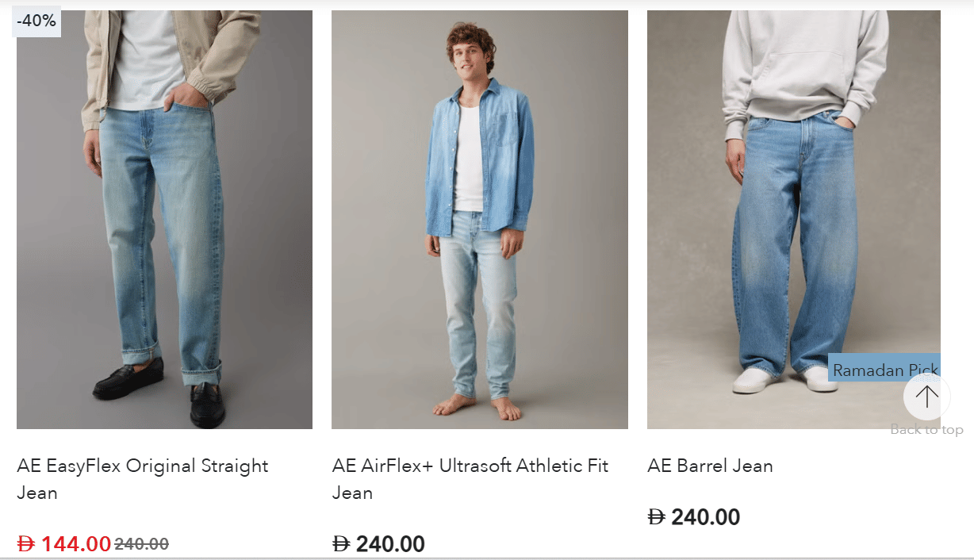Open the AE Barrel Jean product image

(794, 220)
